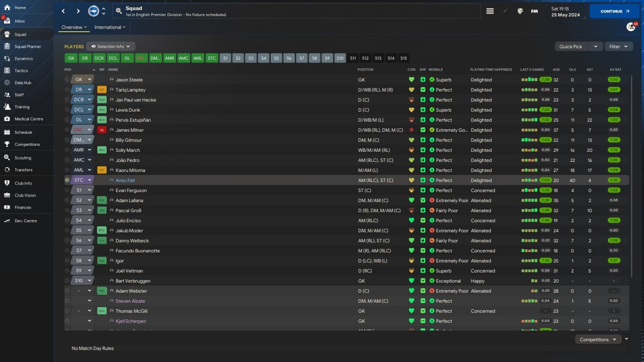Expand the Quick Pick dropdown arrow

(x=595, y=46)
